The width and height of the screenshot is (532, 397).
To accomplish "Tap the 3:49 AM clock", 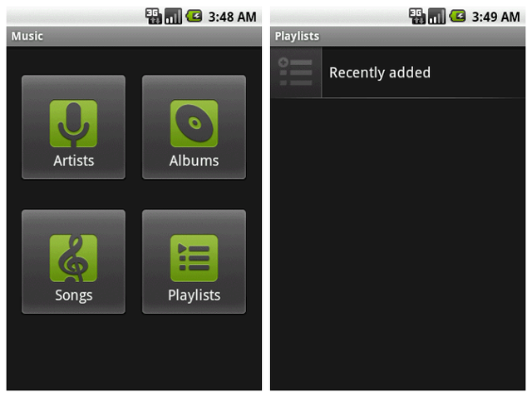I will [x=496, y=17].
